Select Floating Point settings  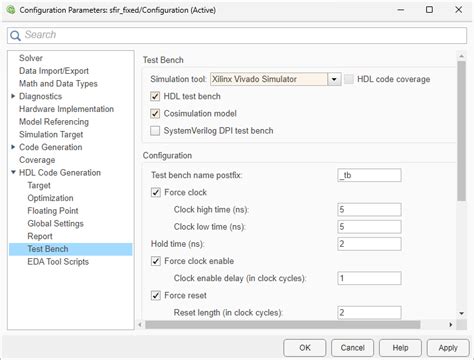point(53,211)
